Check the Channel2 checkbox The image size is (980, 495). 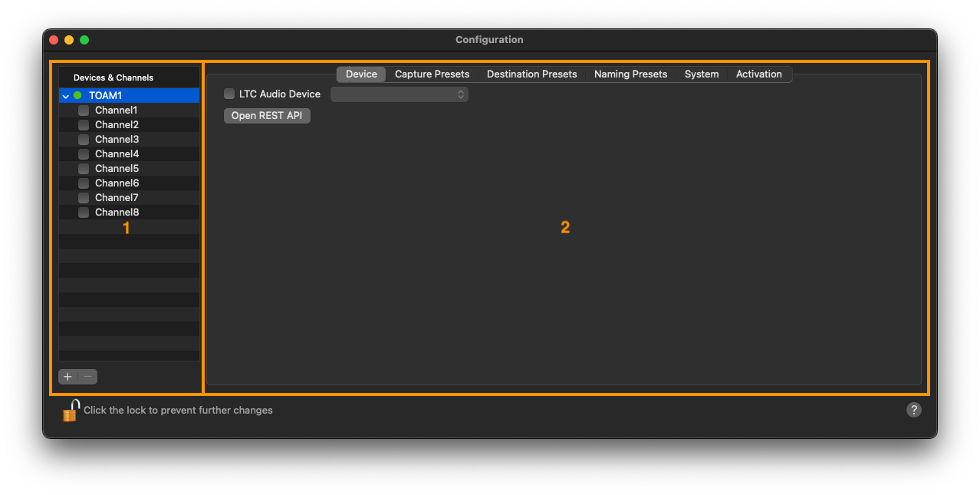(84, 125)
